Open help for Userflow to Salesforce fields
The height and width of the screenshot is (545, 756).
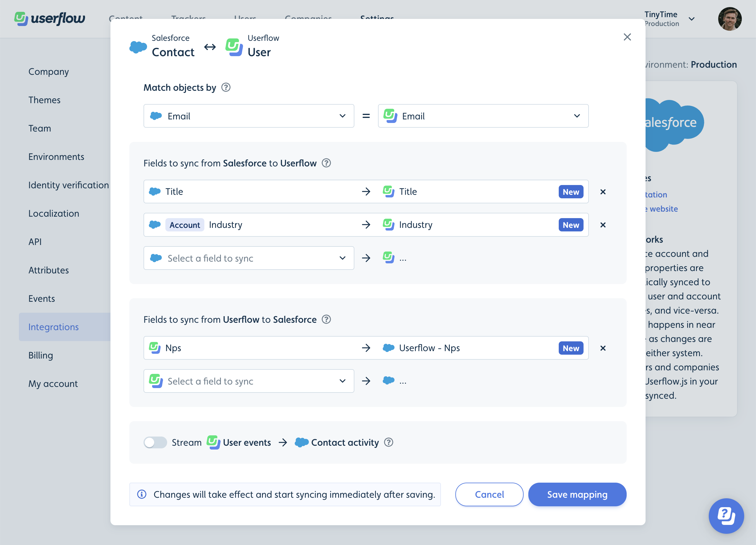pyautogui.click(x=326, y=319)
